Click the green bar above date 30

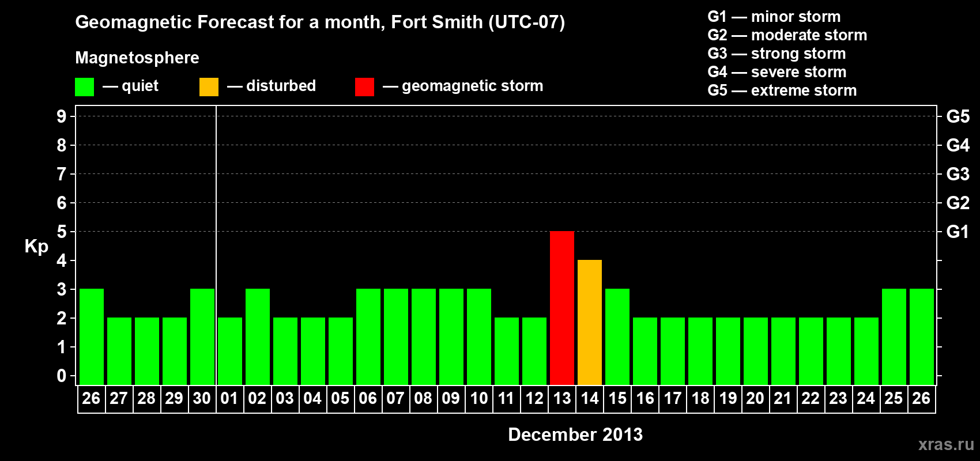(202, 337)
